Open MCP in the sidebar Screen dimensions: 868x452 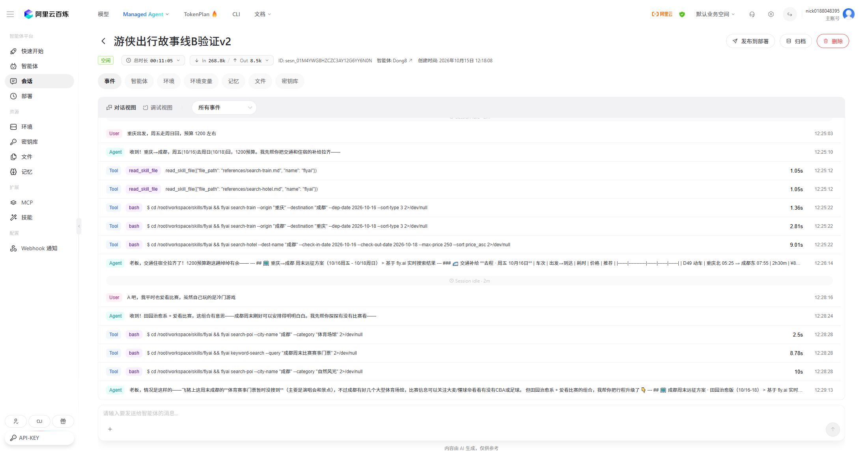[39, 203]
